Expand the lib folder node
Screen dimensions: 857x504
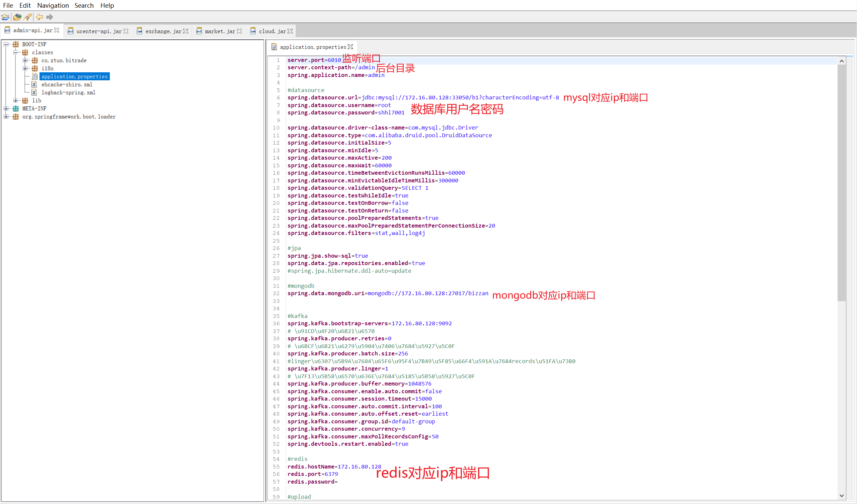coord(16,101)
